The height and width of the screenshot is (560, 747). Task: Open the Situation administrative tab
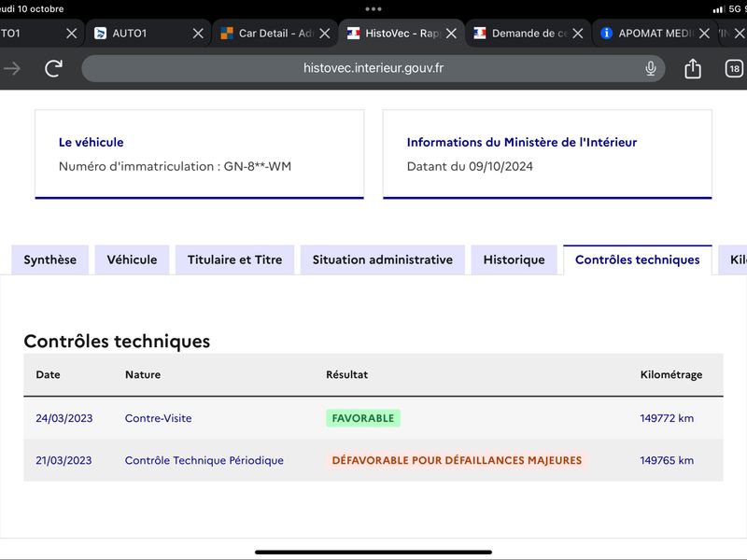(383, 259)
